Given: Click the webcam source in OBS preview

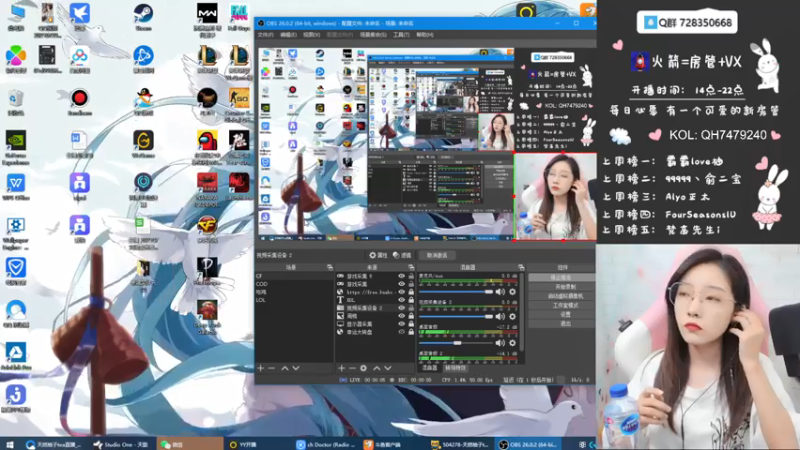Looking at the screenshot, I should point(555,196).
